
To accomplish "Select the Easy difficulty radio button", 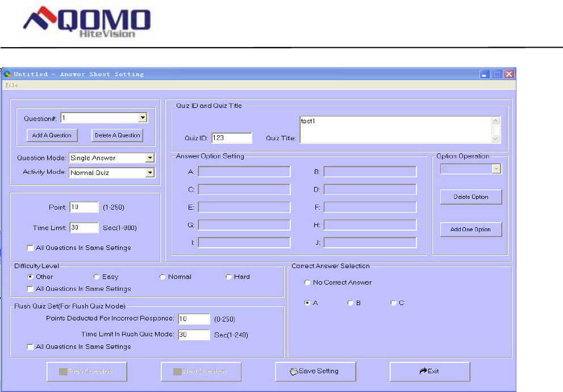I will click(x=96, y=277).
